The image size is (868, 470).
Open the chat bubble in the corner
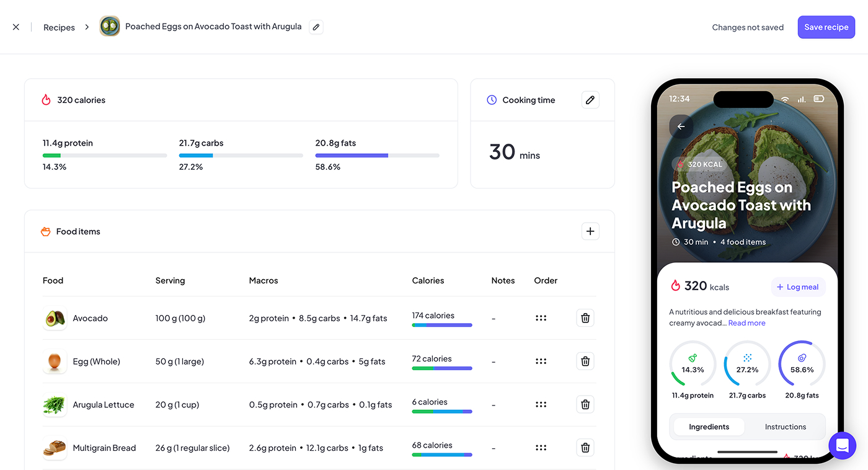point(842,445)
